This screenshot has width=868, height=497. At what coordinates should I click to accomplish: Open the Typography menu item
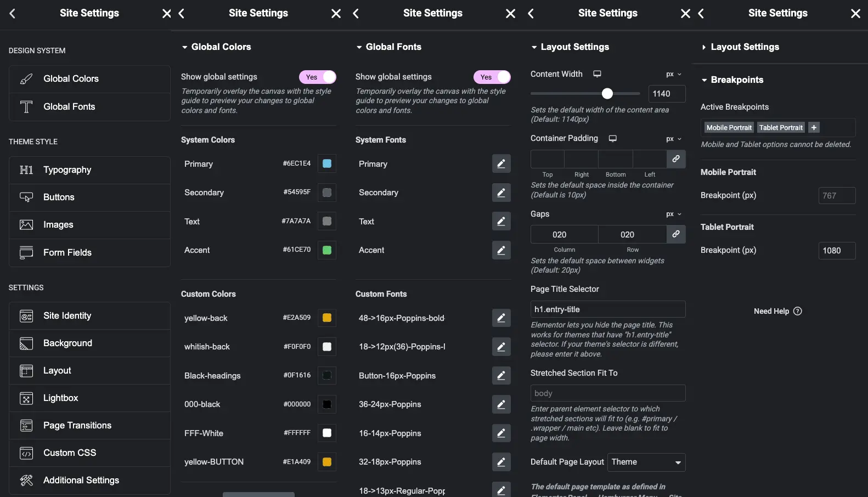[89, 170]
